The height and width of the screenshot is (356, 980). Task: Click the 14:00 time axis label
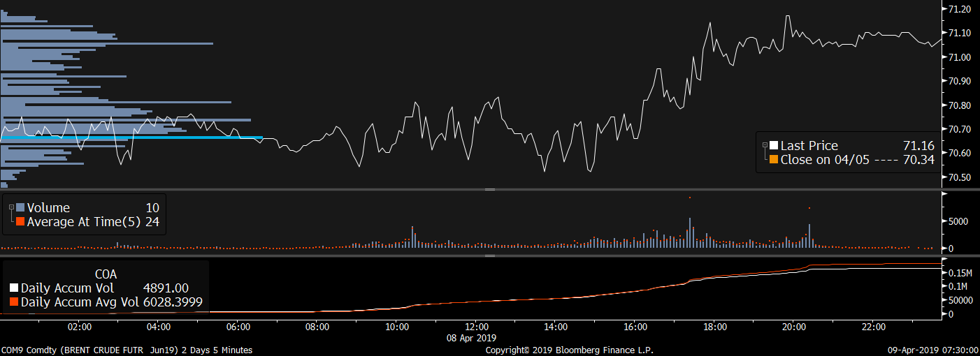pos(556,327)
